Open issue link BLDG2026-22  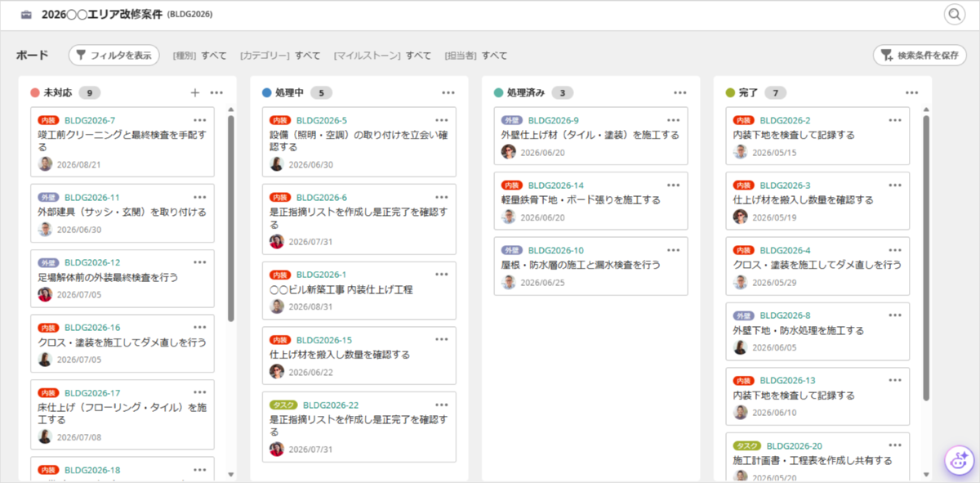coord(331,405)
